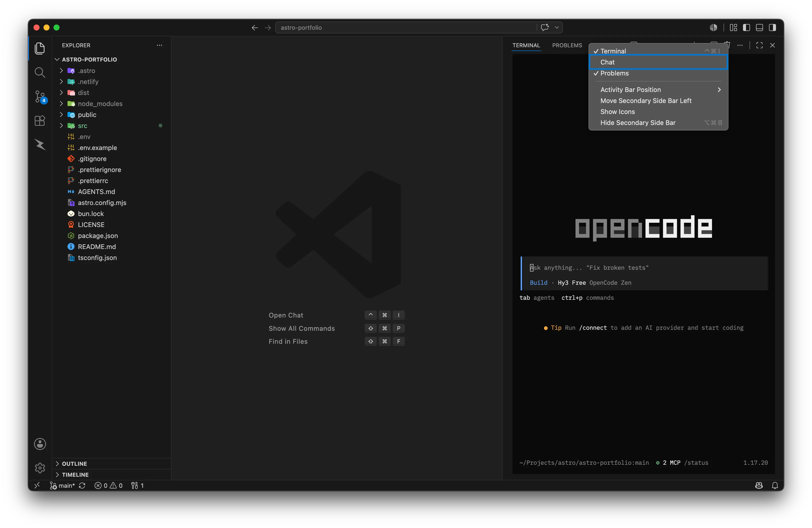This screenshot has width=812, height=528.
Task: Click Show All Commands on welcome screen
Action: tap(301, 328)
